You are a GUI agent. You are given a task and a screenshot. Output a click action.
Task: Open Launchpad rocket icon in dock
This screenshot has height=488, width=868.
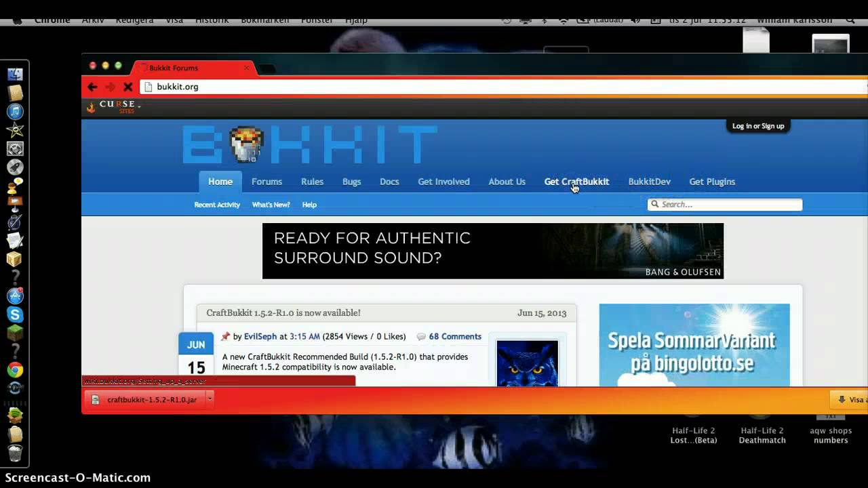pyautogui.click(x=15, y=167)
